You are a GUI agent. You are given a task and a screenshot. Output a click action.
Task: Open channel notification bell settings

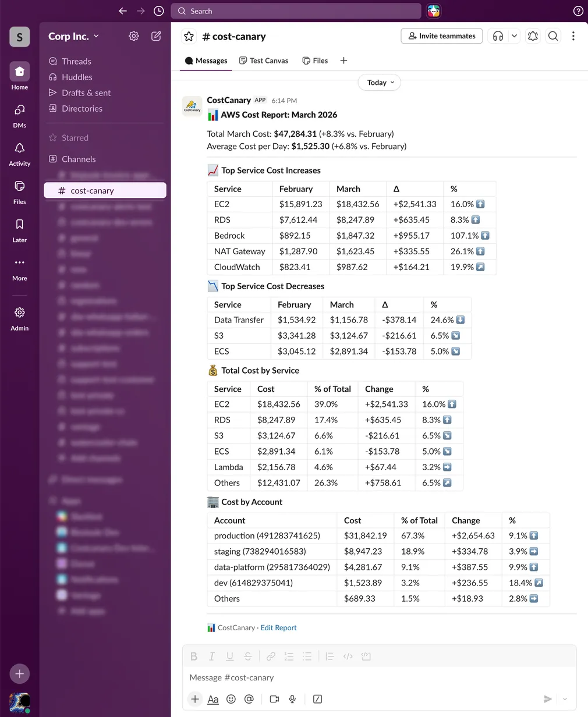pos(533,36)
